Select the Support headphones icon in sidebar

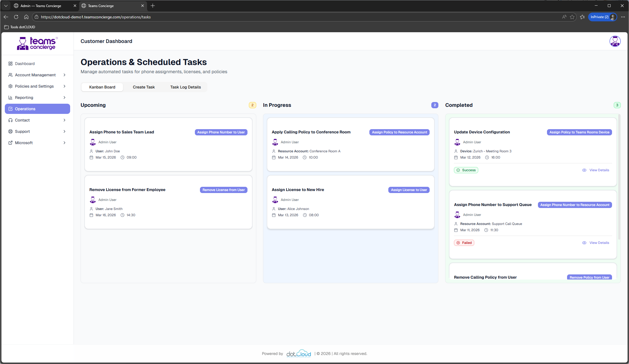tap(10, 131)
